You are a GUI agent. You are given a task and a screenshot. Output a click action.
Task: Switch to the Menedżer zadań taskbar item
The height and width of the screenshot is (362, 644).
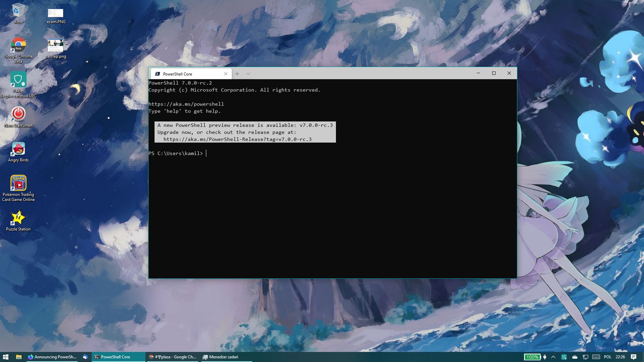pos(221,357)
